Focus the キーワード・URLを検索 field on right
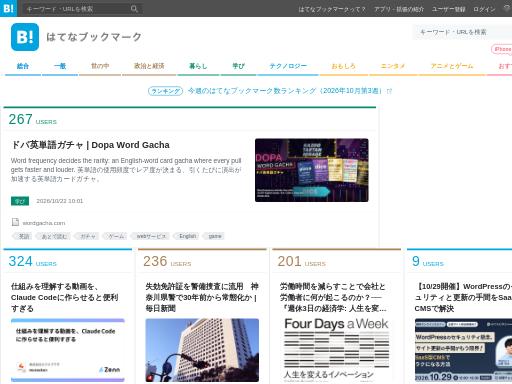Screen dimensions: 512x384 pos(463,32)
